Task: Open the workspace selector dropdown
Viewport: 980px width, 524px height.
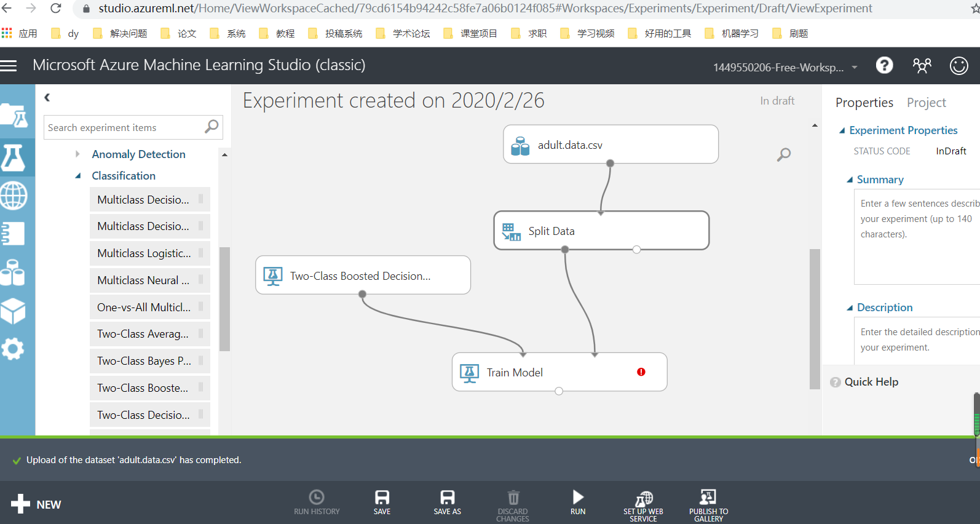Action: coord(786,67)
